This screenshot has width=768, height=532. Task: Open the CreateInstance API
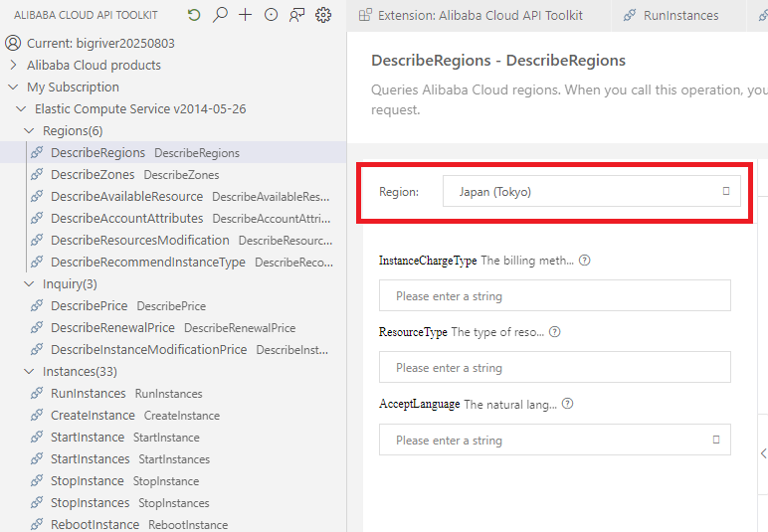point(93,415)
